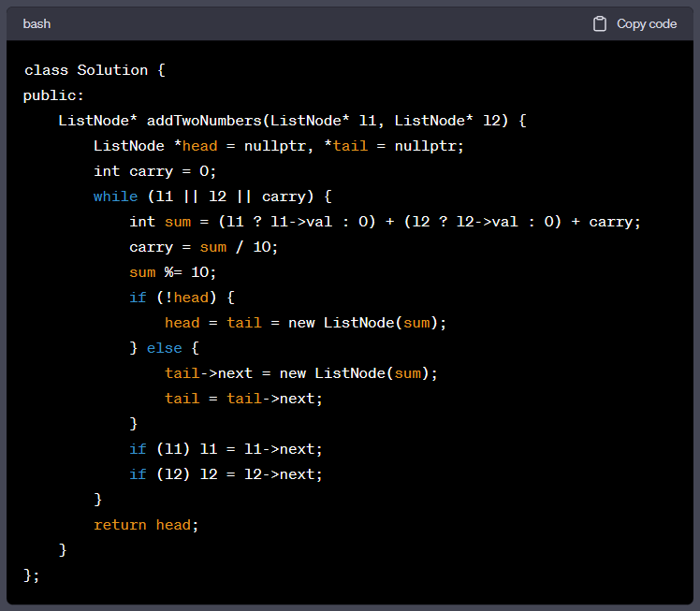
Task: Click the line "sum %= 10;"
Action: [x=173, y=272]
